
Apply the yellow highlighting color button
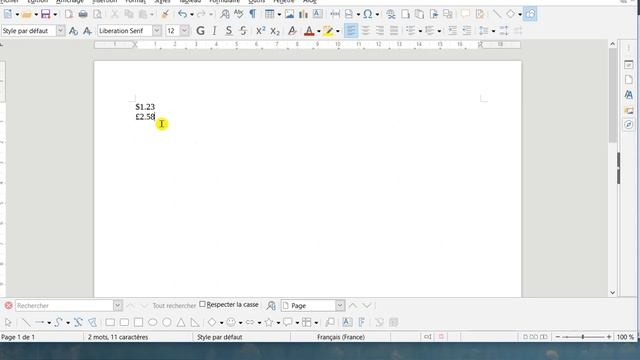(x=328, y=31)
